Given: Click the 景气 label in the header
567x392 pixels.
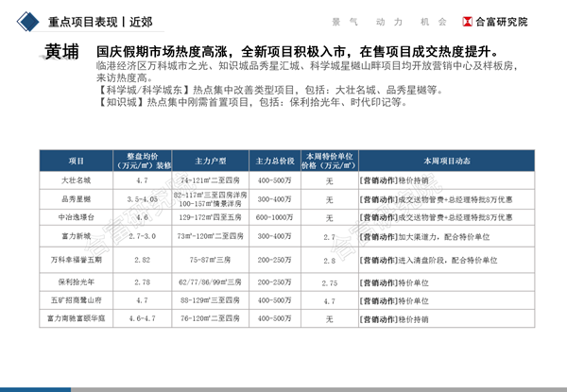Looking at the screenshot, I should click(345, 22).
